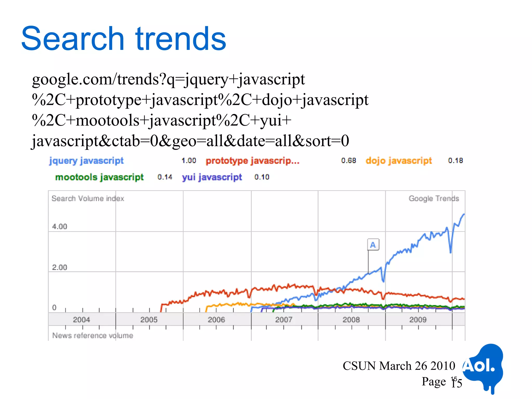The width and height of the screenshot is (532, 399).
Task: Click the 0.18 score next to dojo
Action: coord(455,161)
